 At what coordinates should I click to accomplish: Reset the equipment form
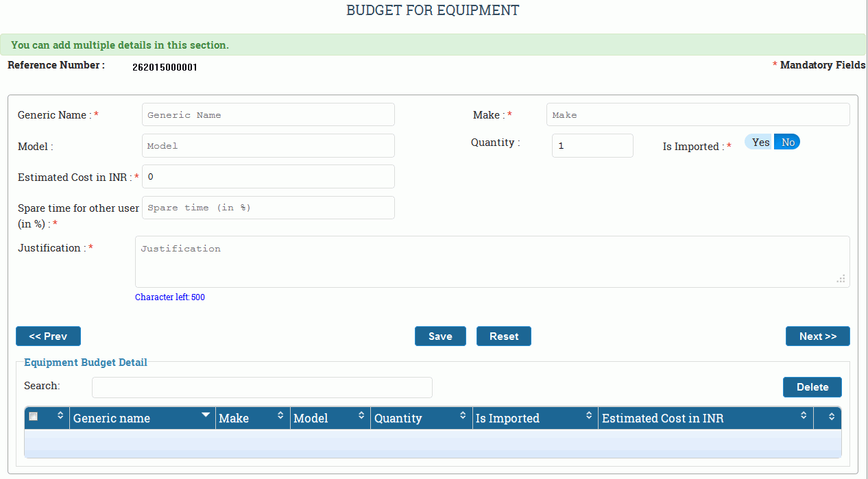pos(503,336)
